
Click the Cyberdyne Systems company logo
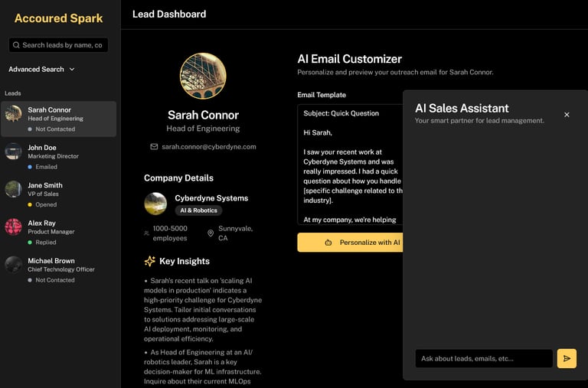pyautogui.click(x=155, y=204)
